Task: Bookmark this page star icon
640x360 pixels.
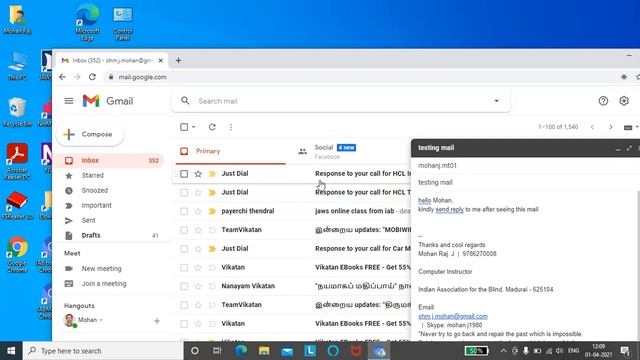Action: pyautogui.click(x=637, y=77)
